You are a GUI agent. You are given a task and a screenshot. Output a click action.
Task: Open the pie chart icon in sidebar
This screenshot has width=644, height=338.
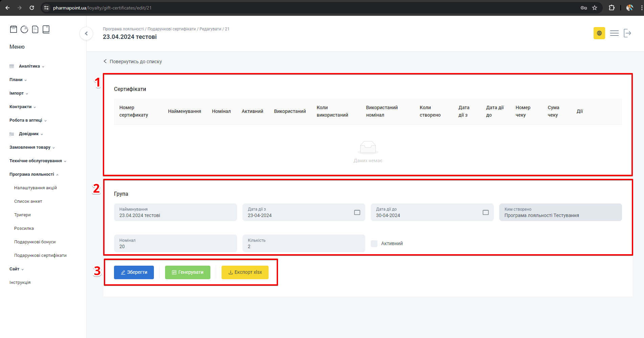[24, 29]
